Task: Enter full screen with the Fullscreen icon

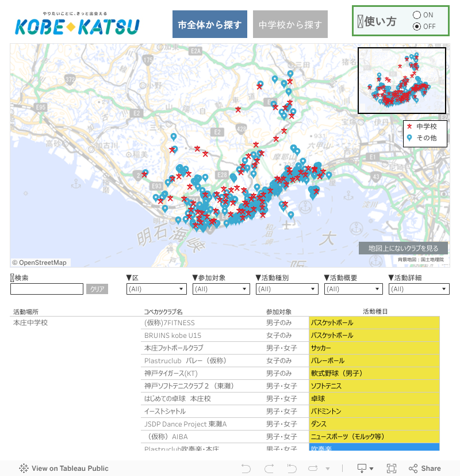Action: [x=392, y=469]
